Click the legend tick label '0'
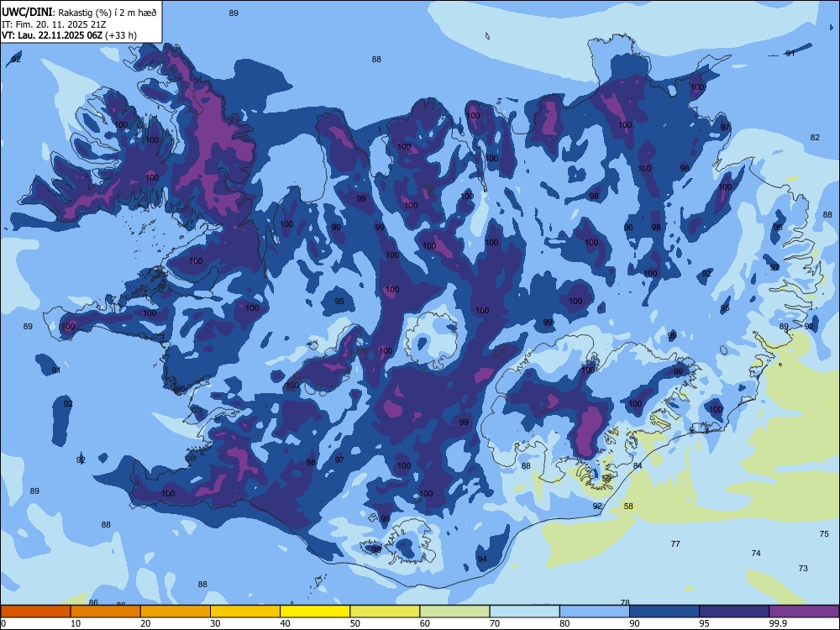The height and width of the screenshot is (630, 840). tap(3, 623)
